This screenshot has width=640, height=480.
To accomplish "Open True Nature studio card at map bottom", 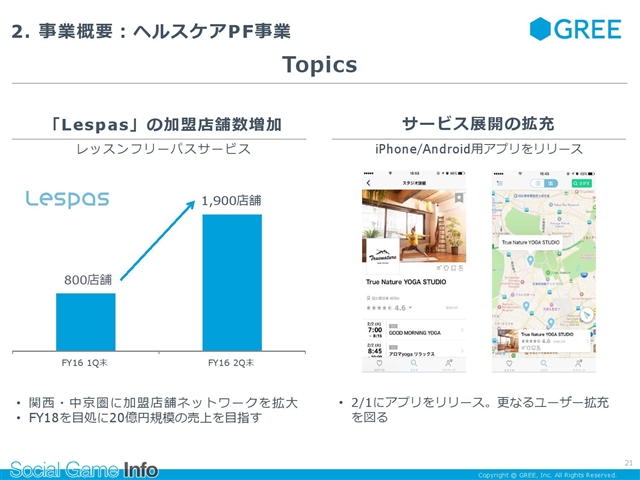I will 543,341.
